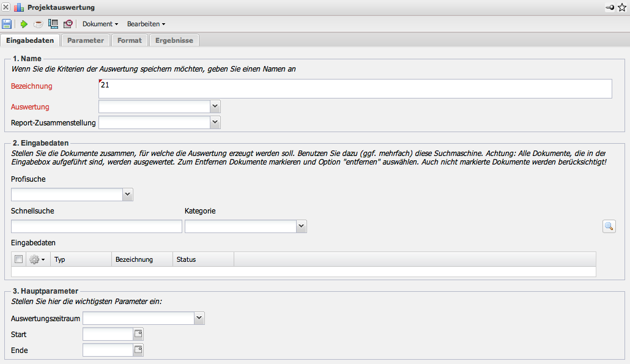The width and height of the screenshot is (630, 364).
Task: Expand the Report-Zusammenstellung dropdown
Action: pyautogui.click(x=215, y=122)
